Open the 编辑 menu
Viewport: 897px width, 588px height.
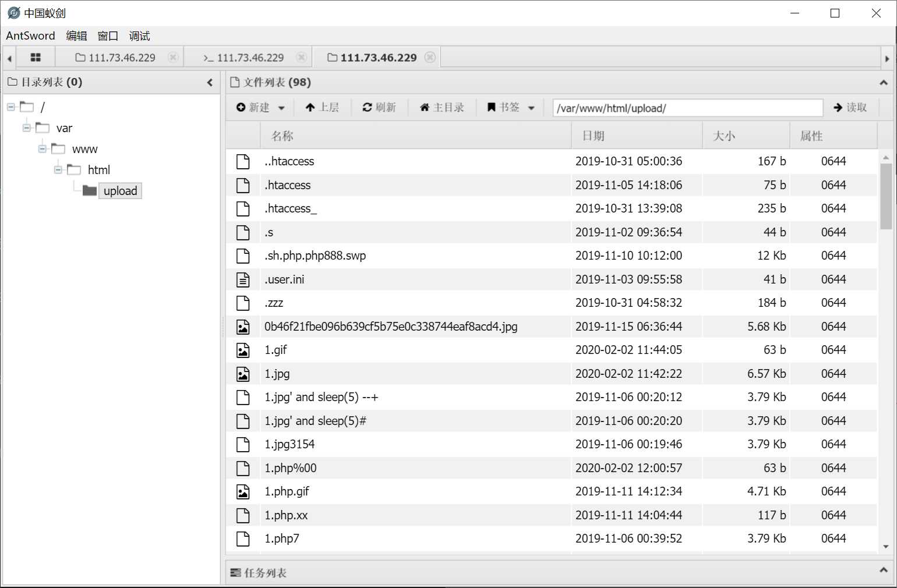(76, 36)
